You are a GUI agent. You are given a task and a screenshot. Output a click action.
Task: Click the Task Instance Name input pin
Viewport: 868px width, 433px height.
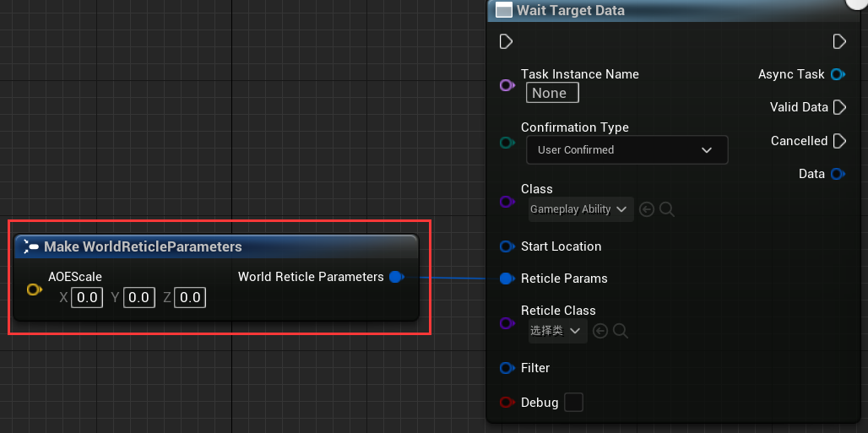pos(507,85)
